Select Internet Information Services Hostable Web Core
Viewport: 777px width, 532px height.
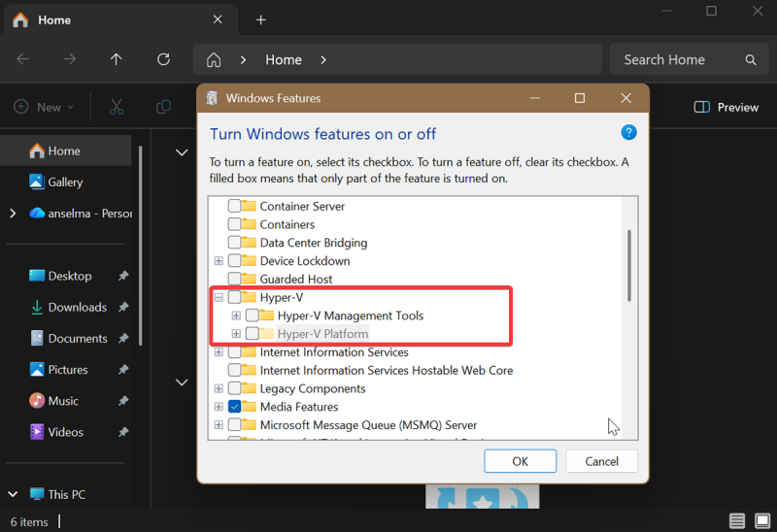tap(386, 371)
